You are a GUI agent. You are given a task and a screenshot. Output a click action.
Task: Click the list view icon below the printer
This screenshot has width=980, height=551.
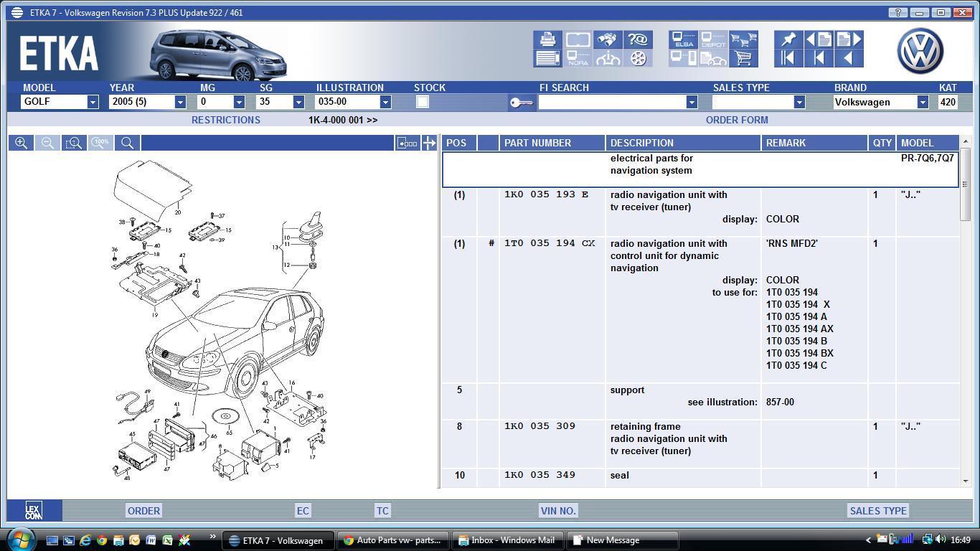click(548, 59)
